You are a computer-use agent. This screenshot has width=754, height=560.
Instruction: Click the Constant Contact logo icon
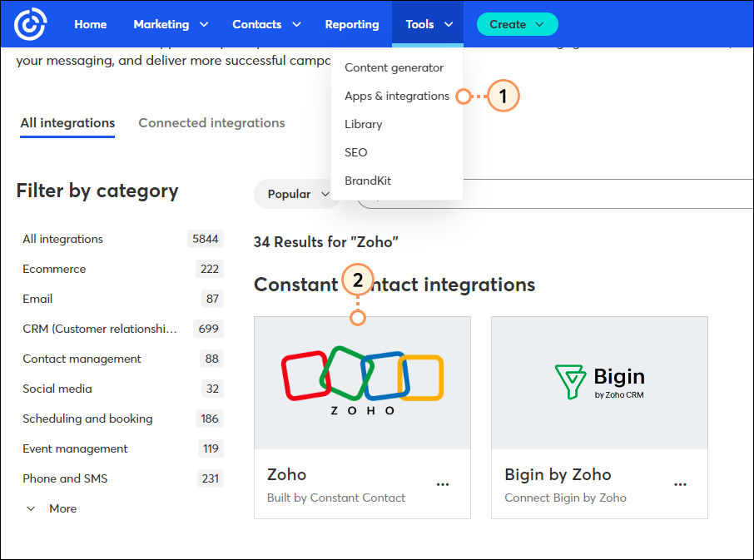(29, 23)
